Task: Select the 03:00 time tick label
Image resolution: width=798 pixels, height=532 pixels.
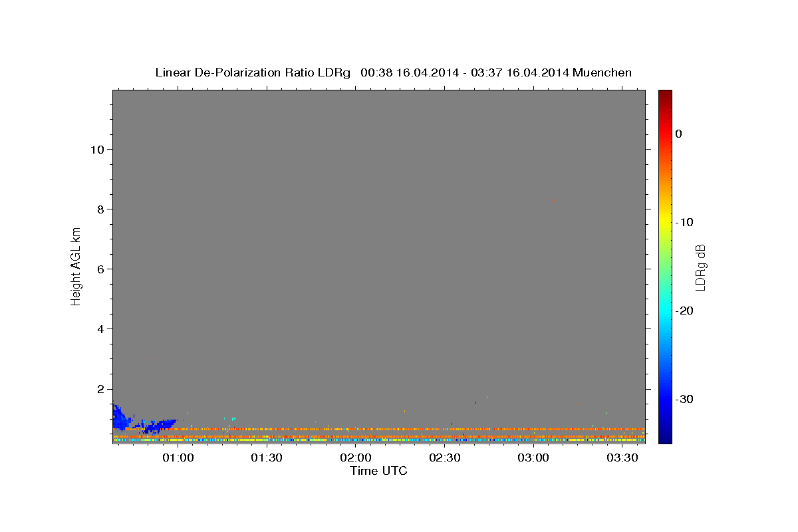Action: (534, 458)
